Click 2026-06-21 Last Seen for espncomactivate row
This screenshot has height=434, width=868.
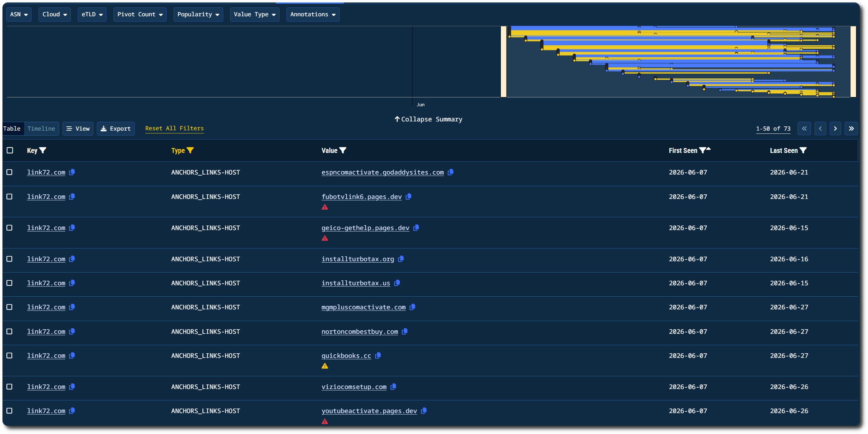pyautogui.click(x=789, y=172)
